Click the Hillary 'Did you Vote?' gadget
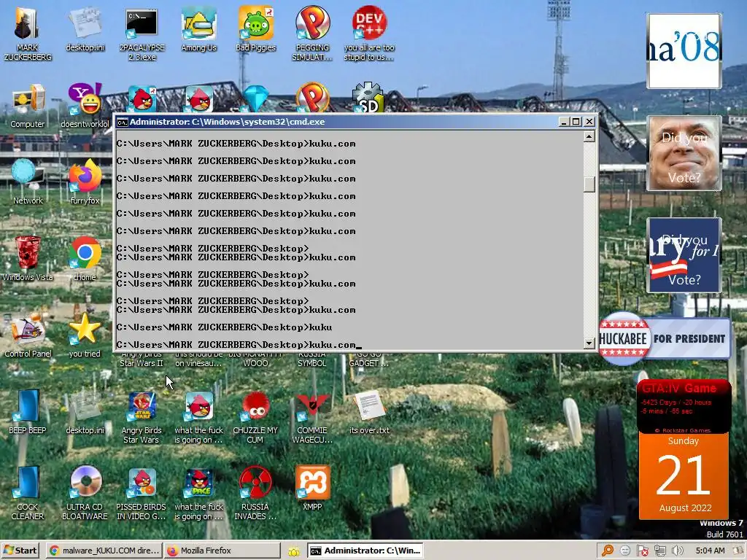The width and height of the screenshot is (747, 560). coord(684,254)
